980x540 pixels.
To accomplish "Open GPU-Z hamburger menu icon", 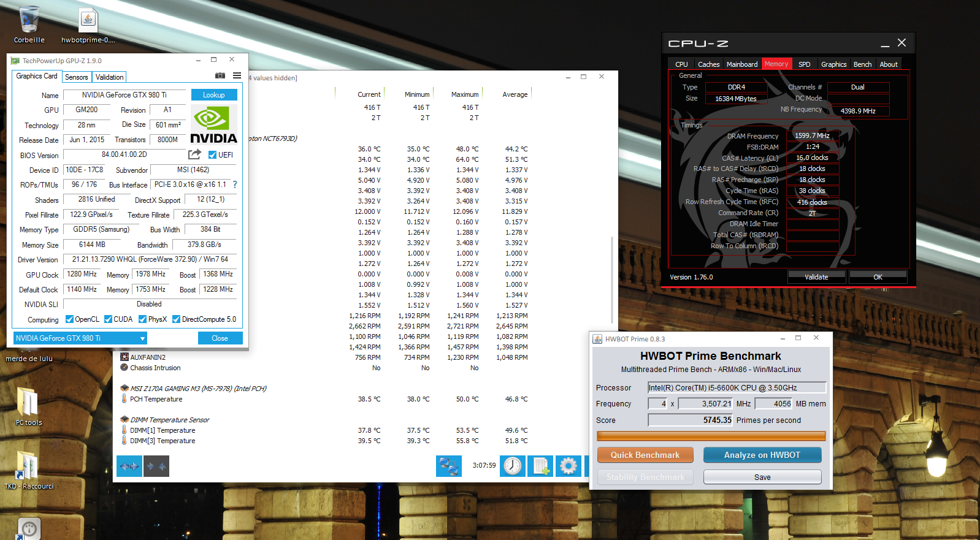I will point(237,76).
